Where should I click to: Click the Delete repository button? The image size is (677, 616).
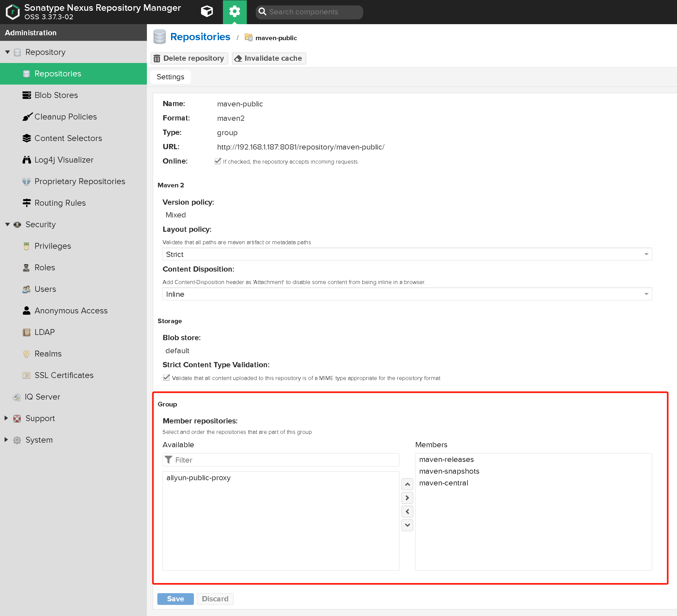coord(189,58)
